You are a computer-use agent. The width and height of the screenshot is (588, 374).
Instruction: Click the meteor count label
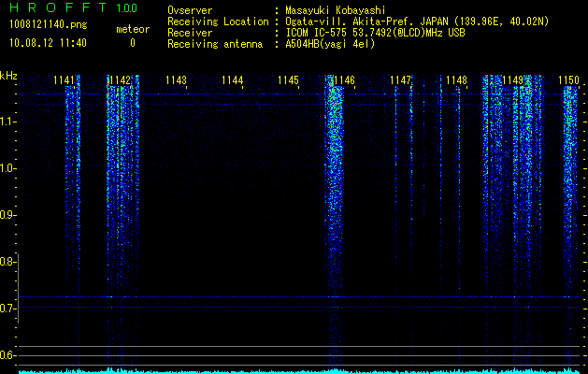tap(133, 29)
